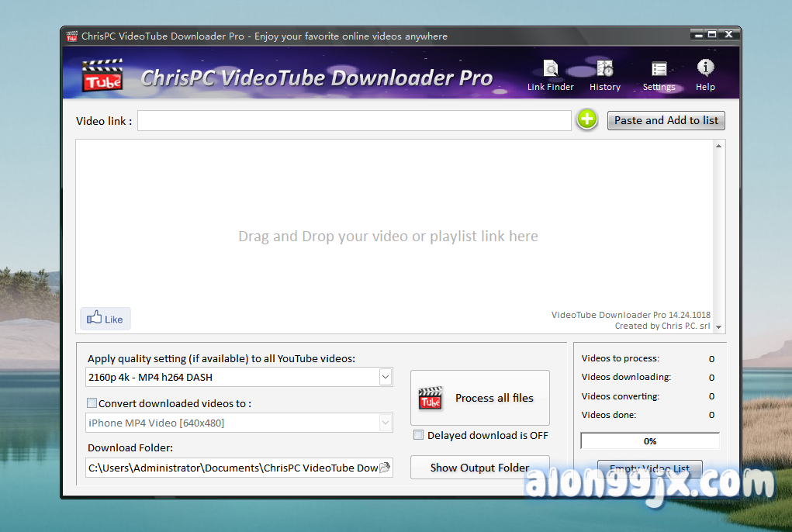Screen dimensions: 792x532
Task: Click the Process all files button
Action: (x=479, y=398)
